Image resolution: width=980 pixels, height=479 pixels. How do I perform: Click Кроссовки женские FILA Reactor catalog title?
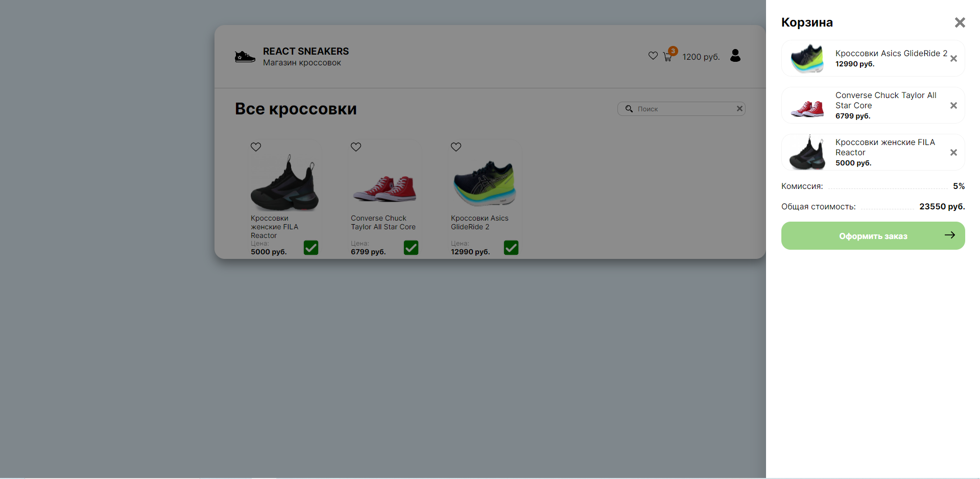coord(274,227)
